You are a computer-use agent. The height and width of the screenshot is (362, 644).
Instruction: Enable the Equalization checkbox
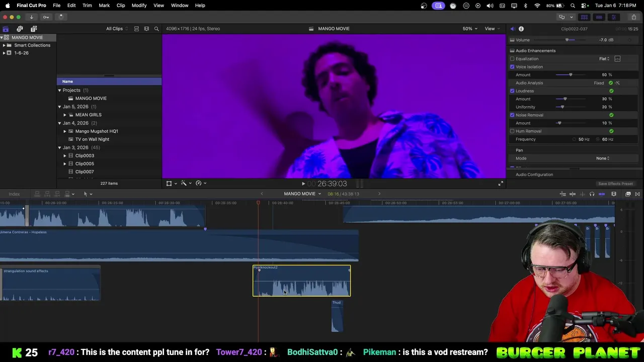[x=512, y=59]
